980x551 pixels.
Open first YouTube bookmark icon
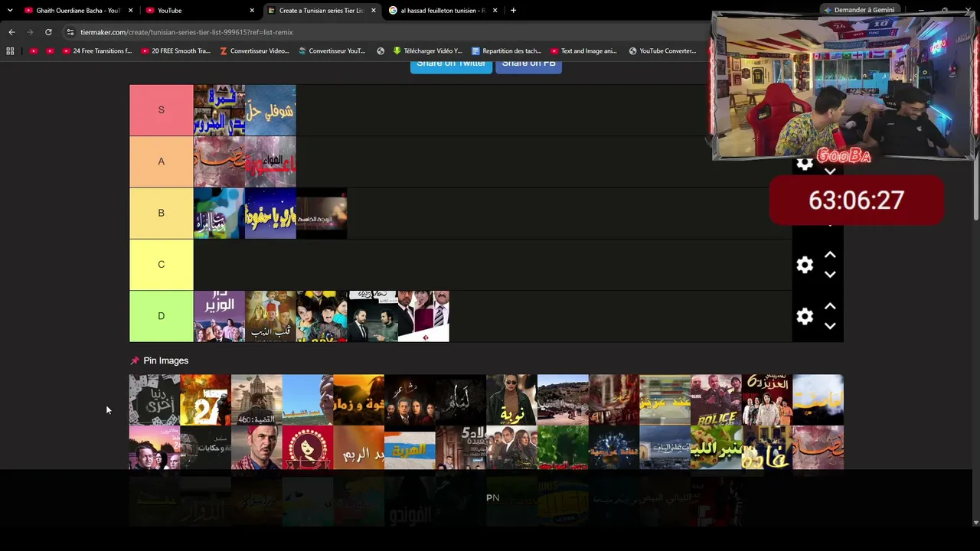point(34,51)
